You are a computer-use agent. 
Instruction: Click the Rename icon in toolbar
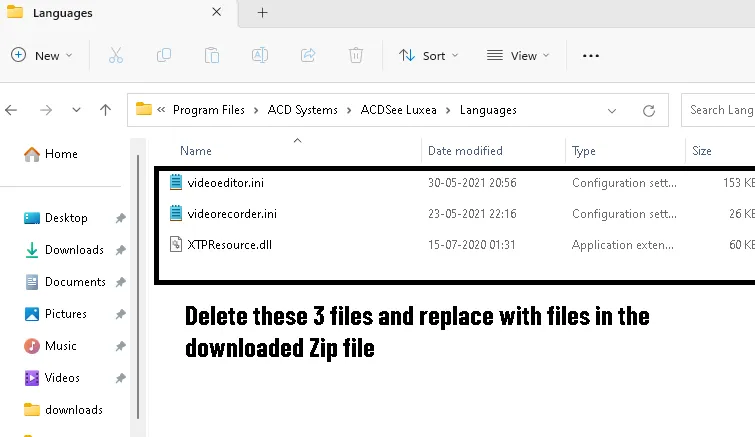click(259, 56)
